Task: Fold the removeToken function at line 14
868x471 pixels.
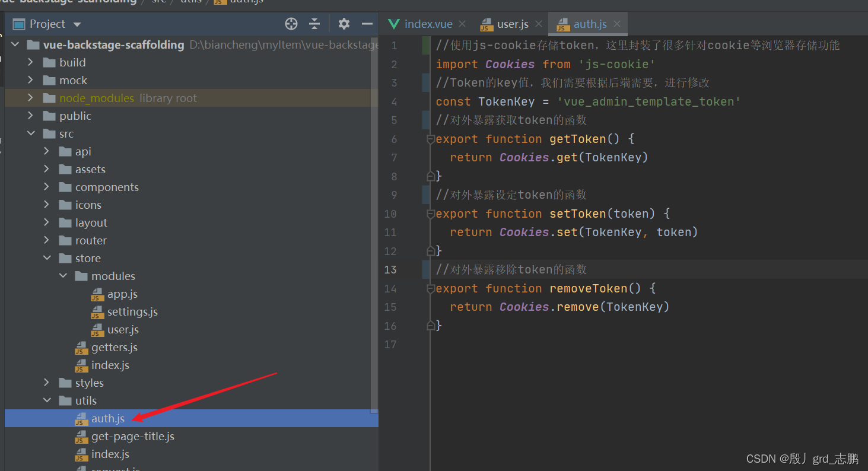Action: click(x=431, y=288)
